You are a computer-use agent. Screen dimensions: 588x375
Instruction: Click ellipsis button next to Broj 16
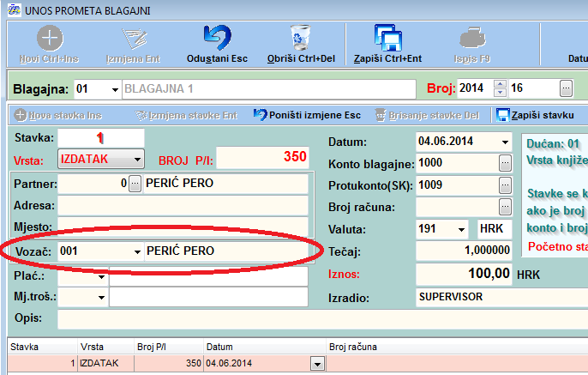coord(566,88)
